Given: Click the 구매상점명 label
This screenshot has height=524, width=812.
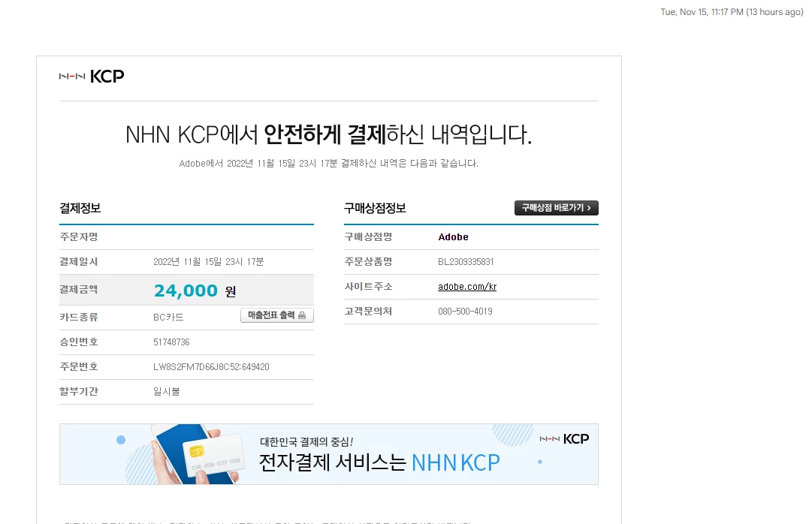Looking at the screenshot, I should [369, 236].
